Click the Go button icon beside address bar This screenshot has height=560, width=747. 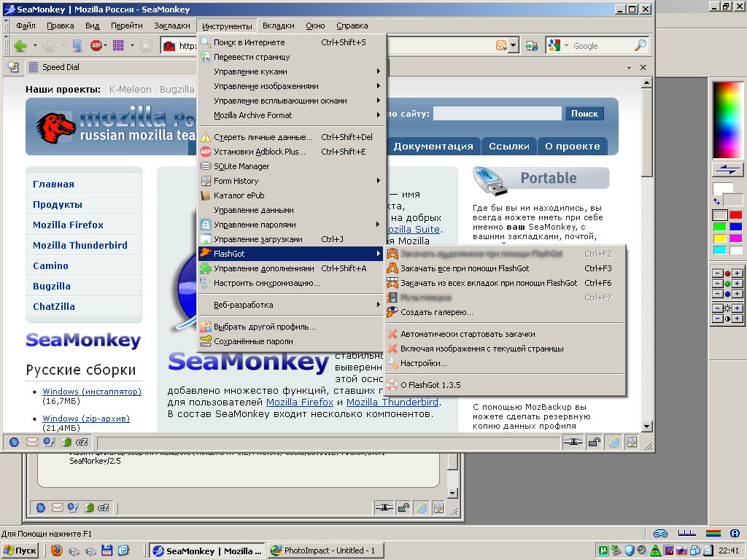point(532,46)
